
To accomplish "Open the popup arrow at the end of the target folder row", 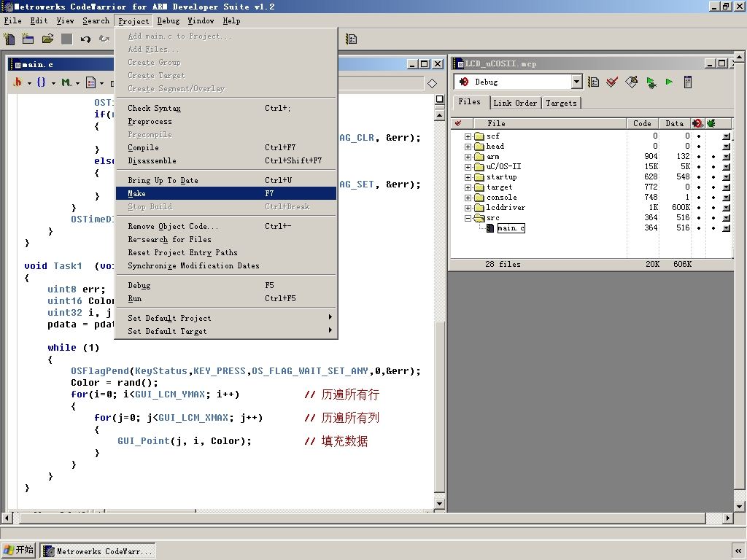I will tap(726, 187).
